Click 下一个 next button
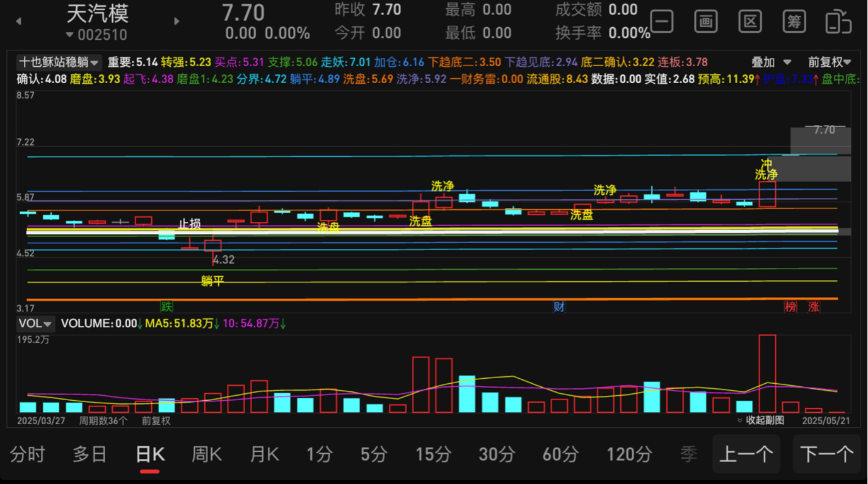The image size is (868, 484). coord(826,454)
